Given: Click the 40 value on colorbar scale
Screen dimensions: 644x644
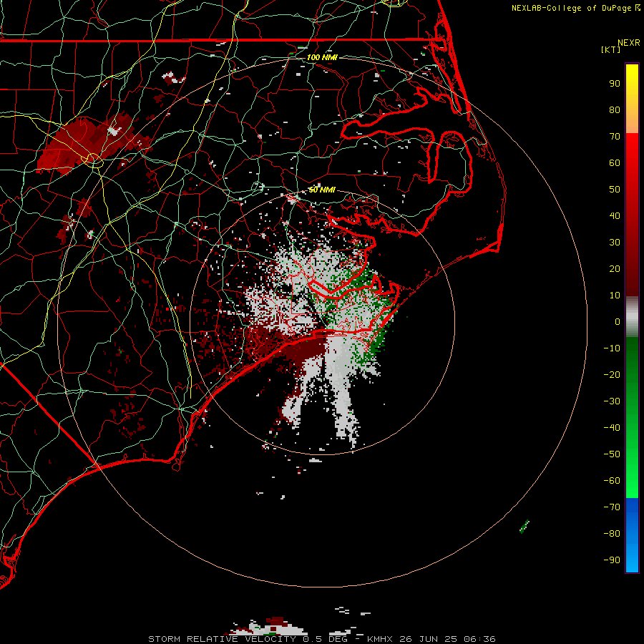Looking at the screenshot, I should coord(615,215).
